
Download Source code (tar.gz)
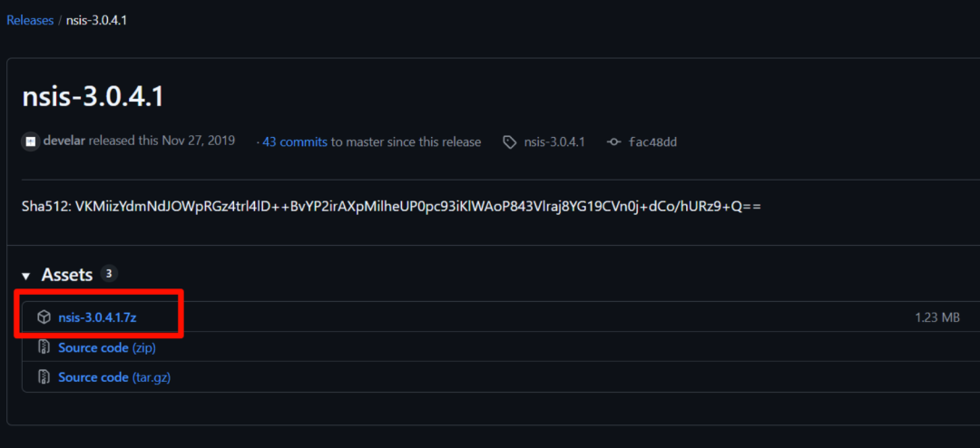[x=114, y=377]
